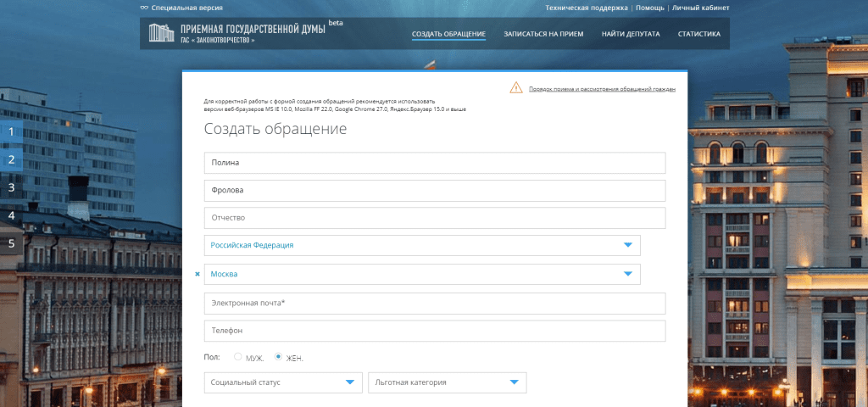This screenshot has height=407, width=868.
Task: Click the Отчество input field
Action: point(434,218)
